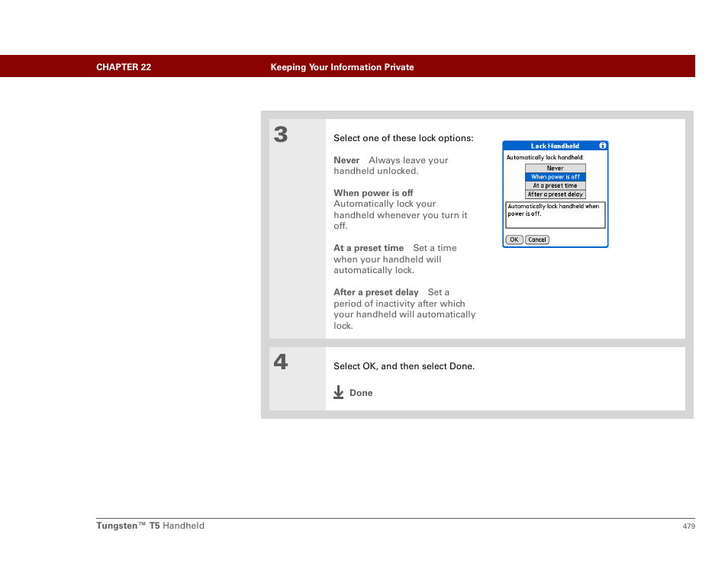This screenshot has width=728, height=563.
Task: Click the bold 'When power is off' heading
Action: pos(373,192)
